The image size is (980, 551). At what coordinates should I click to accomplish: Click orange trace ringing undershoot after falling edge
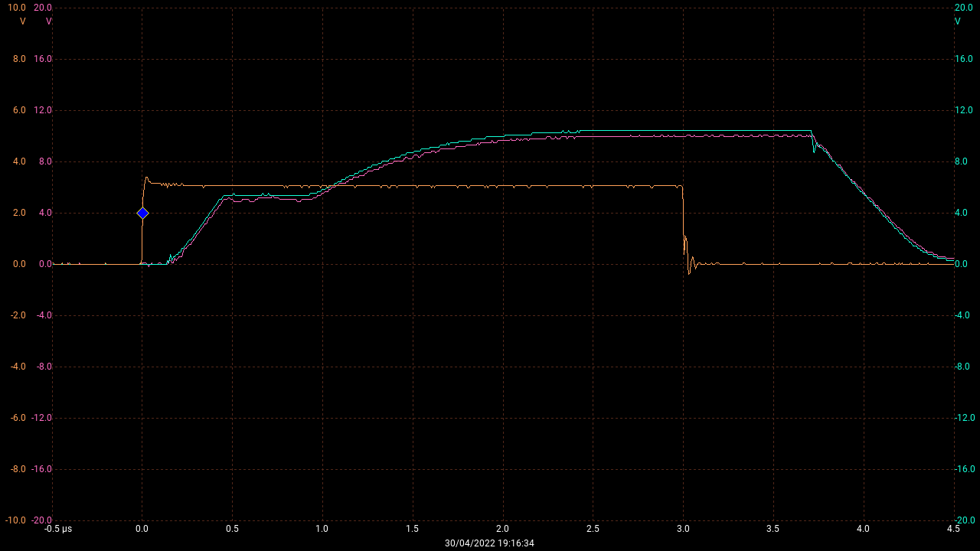[689, 272]
